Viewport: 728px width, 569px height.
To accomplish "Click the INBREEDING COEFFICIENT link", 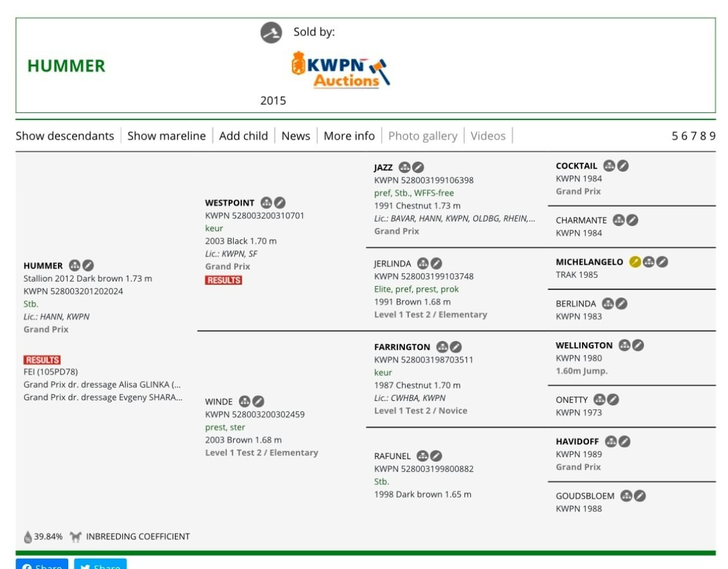I will (137, 537).
